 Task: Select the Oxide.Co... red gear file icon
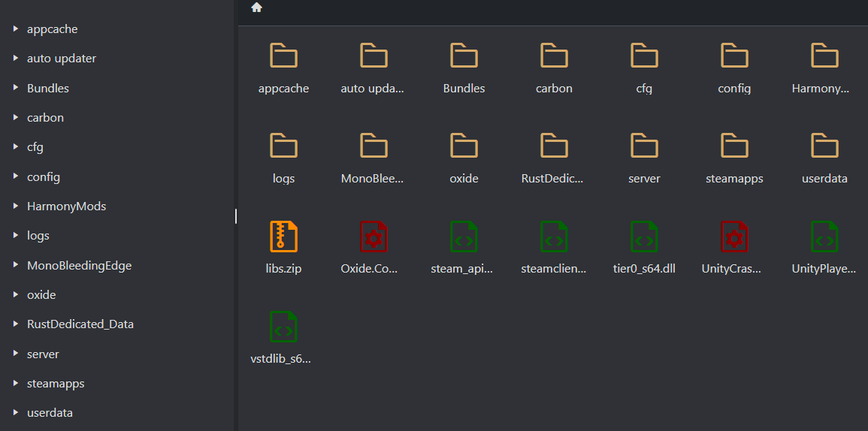point(374,236)
